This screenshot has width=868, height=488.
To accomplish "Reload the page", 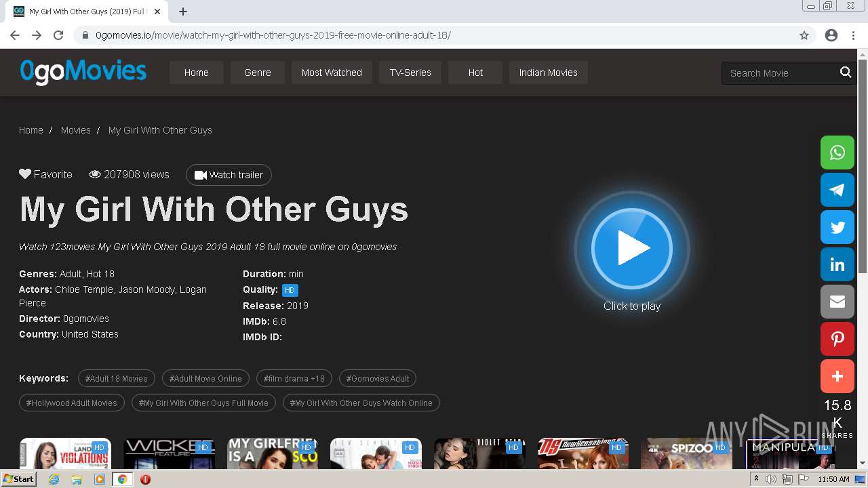I will [x=58, y=35].
